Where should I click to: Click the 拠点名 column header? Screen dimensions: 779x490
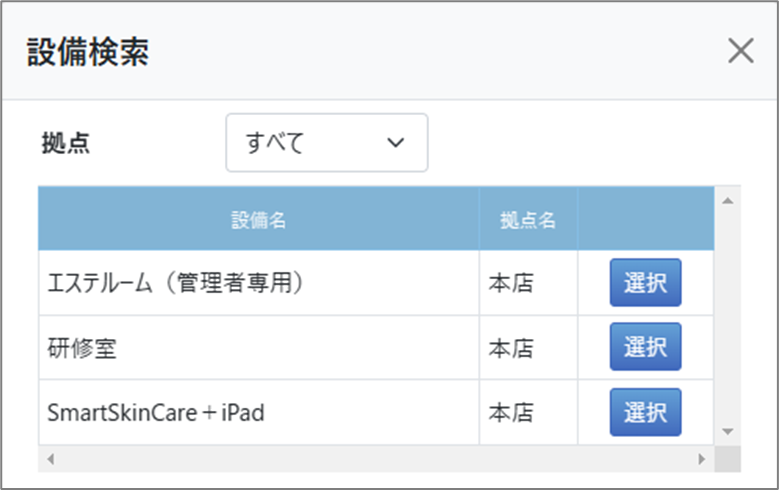tap(528, 220)
